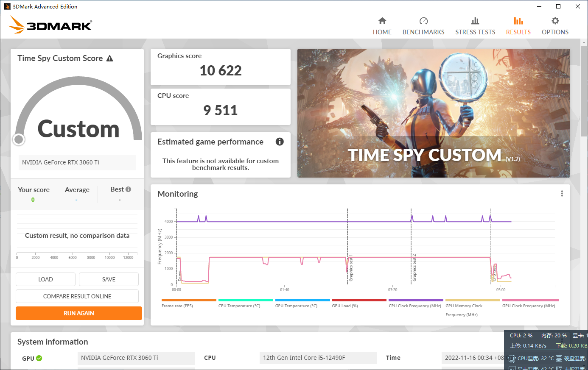588x370 pixels.
Task: Click COMPARE RESULT ONLINE button
Action: click(77, 296)
